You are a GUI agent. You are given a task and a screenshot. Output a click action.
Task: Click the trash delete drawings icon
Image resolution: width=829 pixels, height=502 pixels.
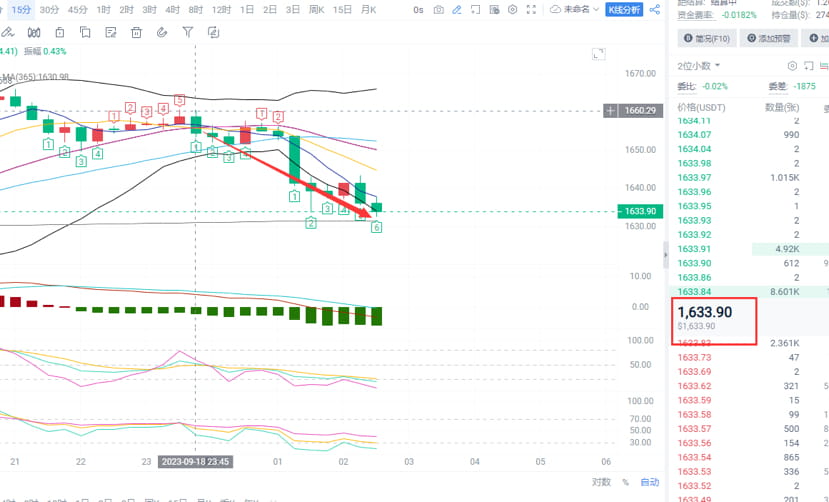click(136, 33)
